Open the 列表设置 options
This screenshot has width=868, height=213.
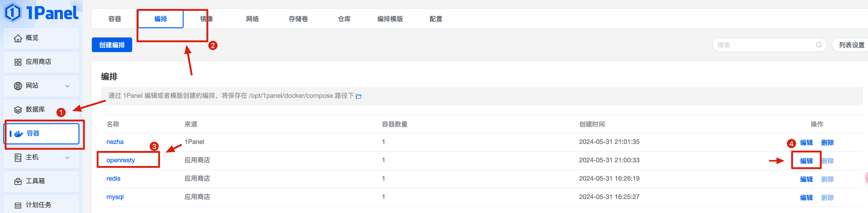(851, 45)
